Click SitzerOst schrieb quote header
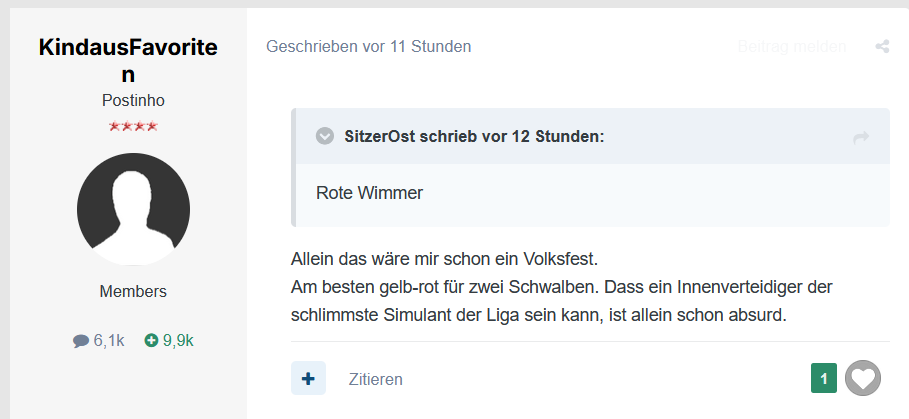This screenshot has width=909, height=419. click(x=474, y=137)
